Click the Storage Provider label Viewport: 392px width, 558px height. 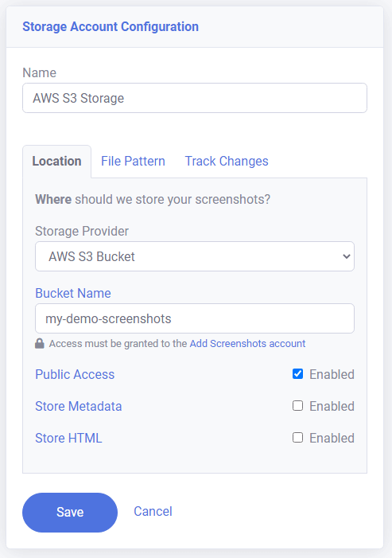(82, 232)
